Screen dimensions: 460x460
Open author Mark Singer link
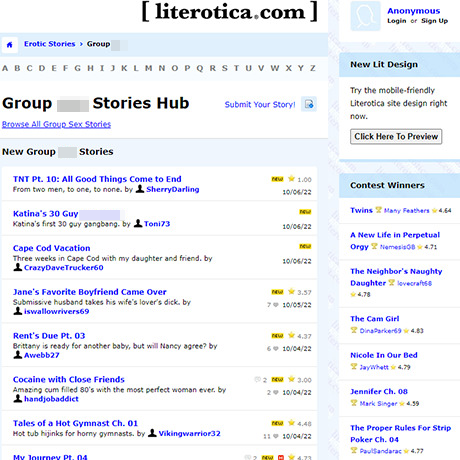pyautogui.click(x=378, y=403)
